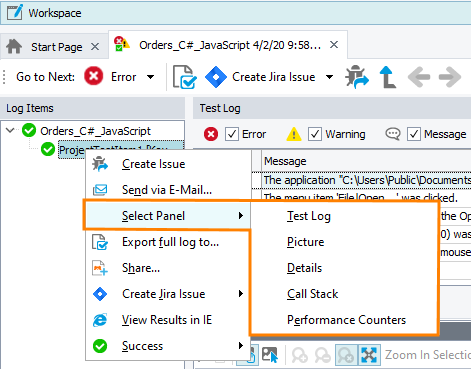Click the green check beside ProjectTestItem
The height and width of the screenshot is (369, 471).
tap(48, 149)
